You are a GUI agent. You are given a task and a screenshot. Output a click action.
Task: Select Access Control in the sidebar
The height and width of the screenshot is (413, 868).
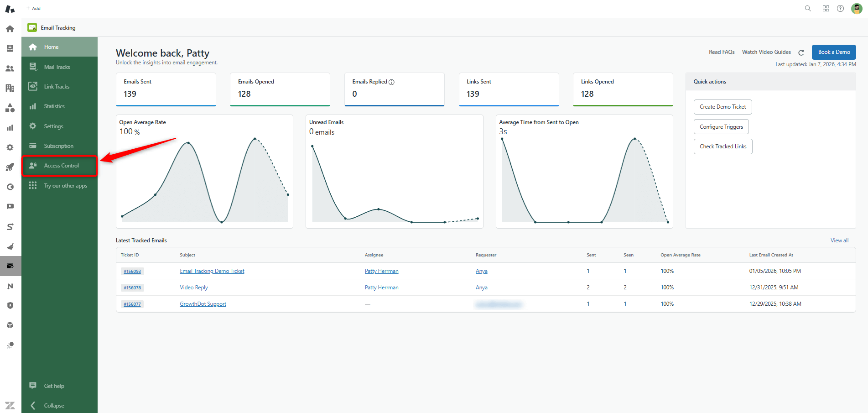pyautogui.click(x=61, y=166)
